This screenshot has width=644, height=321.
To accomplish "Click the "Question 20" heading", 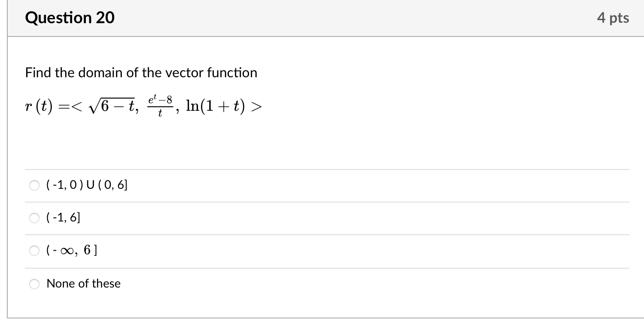I will click(x=70, y=18).
